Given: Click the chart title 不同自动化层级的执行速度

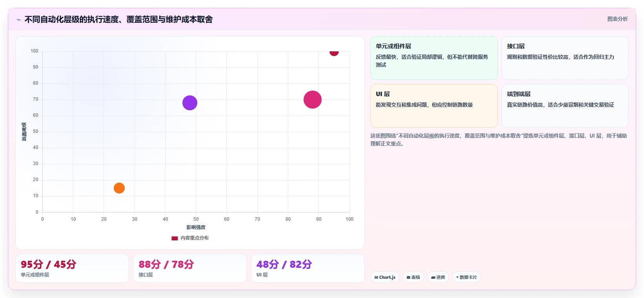Looking at the screenshot, I should [118, 20].
